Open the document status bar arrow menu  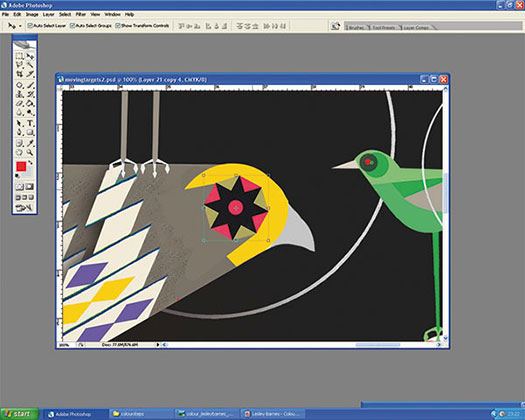click(x=158, y=344)
